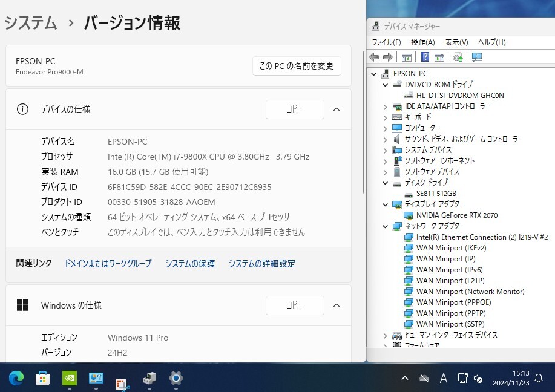Screen dimensions: 555x392
Task: Collapse the デバイスの仕様 section chevron
Action: [x=337, y=109]
